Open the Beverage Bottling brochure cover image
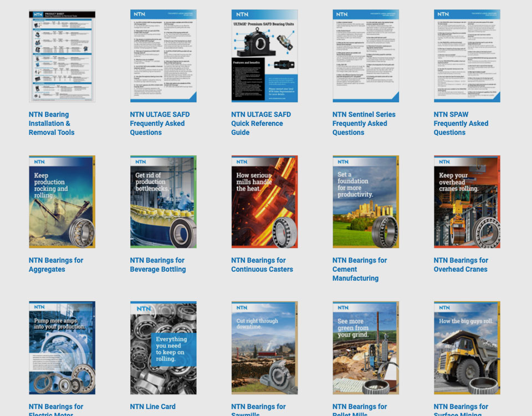The width and height of the screenshot is (532, 416). tap(163, 202)
